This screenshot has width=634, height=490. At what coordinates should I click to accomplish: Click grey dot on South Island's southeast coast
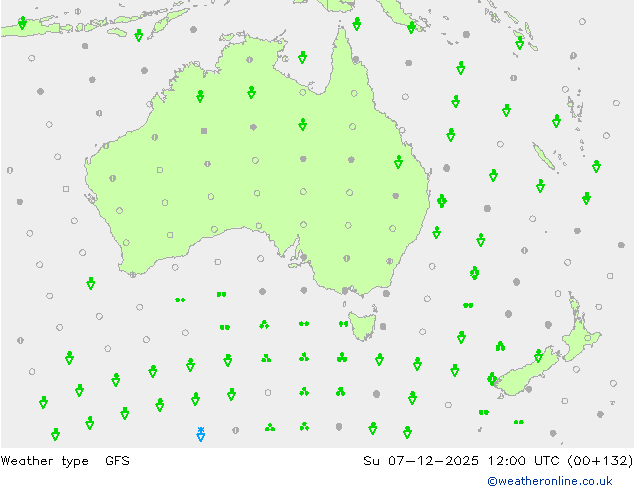[528, 389]
